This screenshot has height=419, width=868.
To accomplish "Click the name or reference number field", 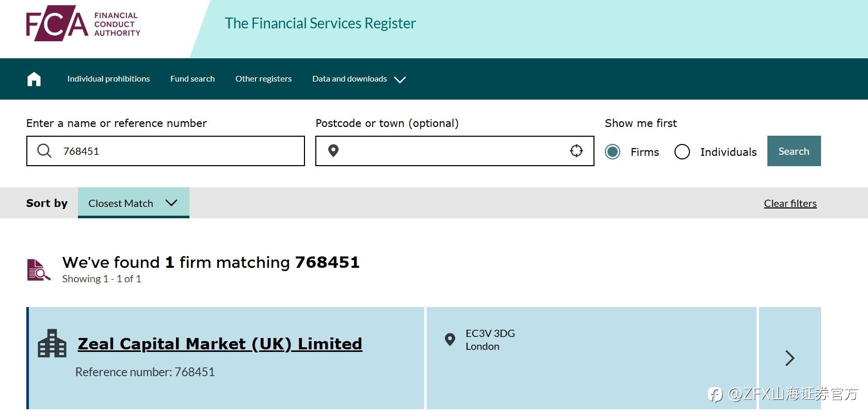I will click(175, 151).
